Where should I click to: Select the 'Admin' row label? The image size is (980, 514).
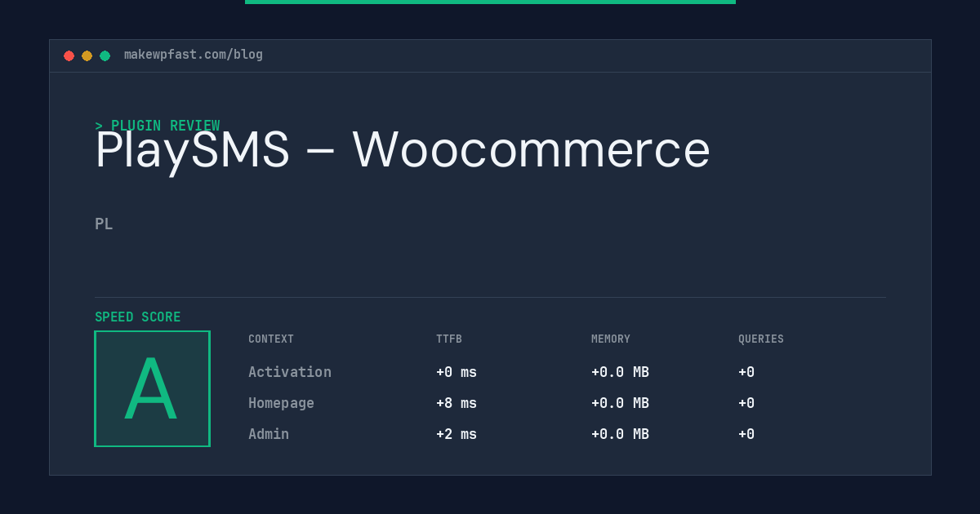(x=269, y=434)
